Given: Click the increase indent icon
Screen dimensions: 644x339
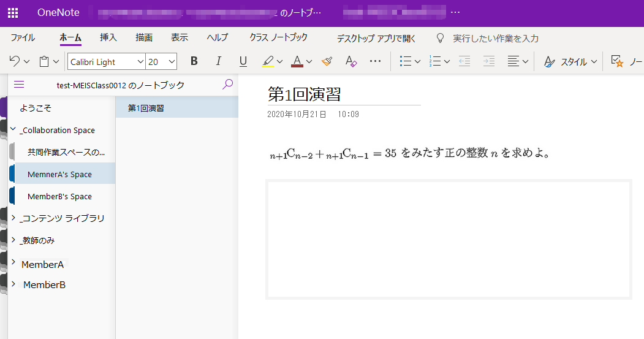Looking at the screenshot, I should tap(489, 62).
